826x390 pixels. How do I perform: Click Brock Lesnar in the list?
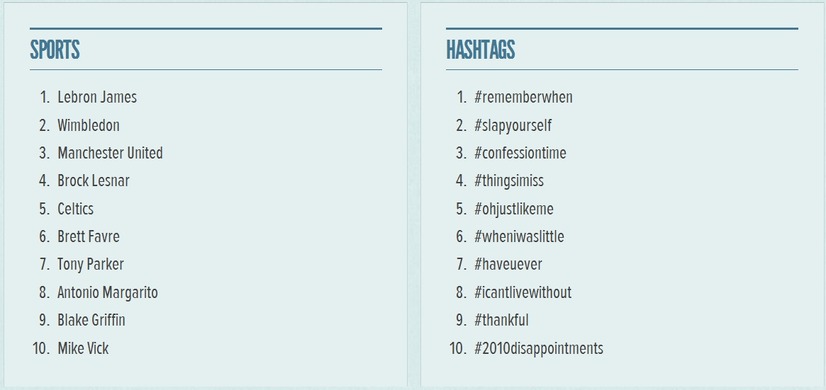93,181
